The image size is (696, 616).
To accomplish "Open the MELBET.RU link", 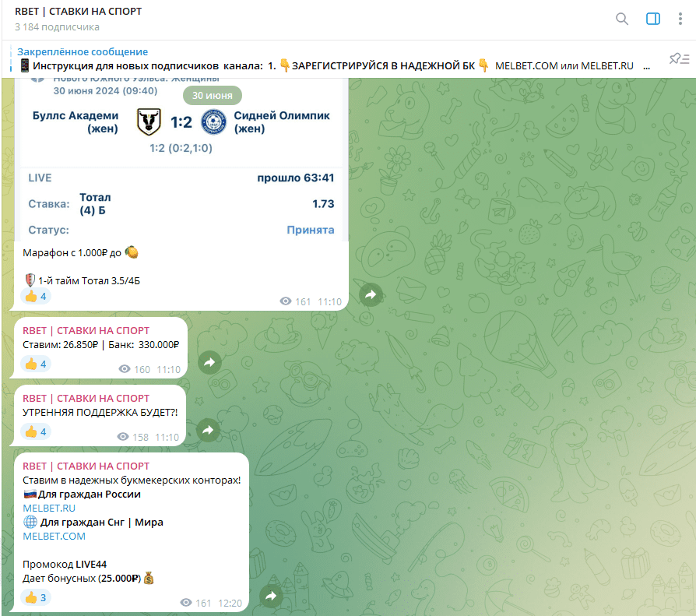I will (x=50, y=508).
